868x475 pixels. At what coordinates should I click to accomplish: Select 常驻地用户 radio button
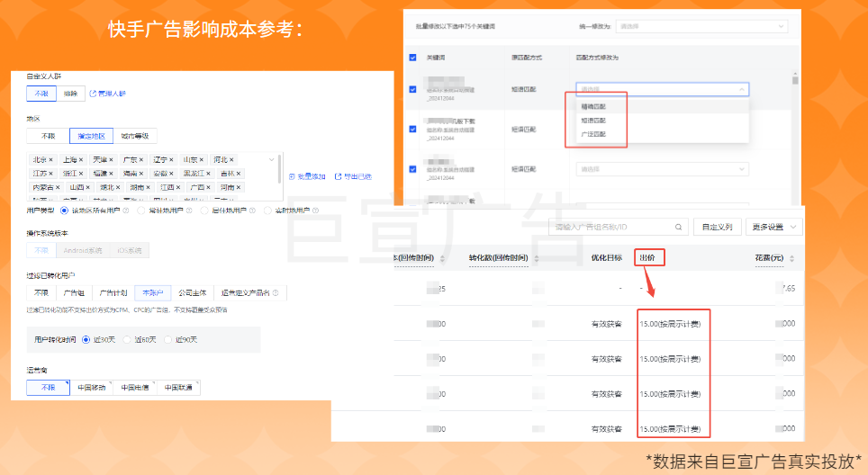(141, 211)
